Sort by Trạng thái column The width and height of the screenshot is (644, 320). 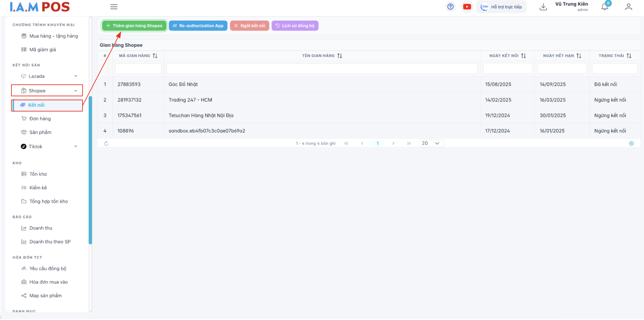point(629,56)
